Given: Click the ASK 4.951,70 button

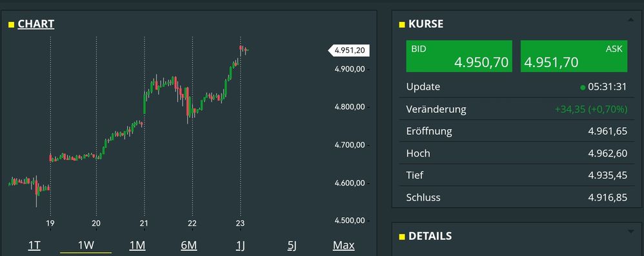Looking at the screenshot, I should pos(574,56).
